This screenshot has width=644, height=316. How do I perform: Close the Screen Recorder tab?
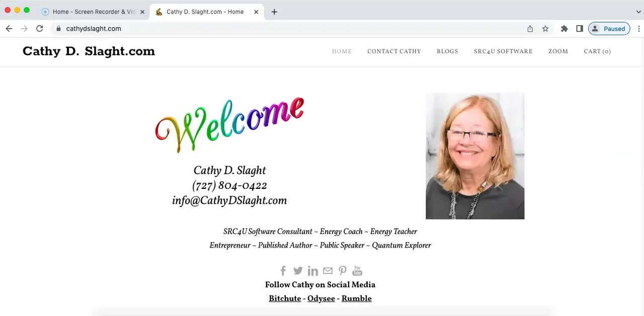coord(142,12)
